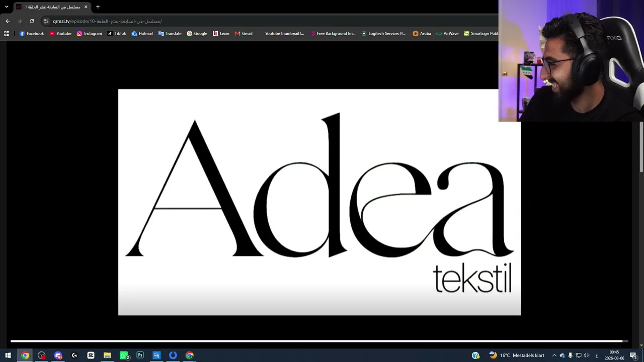Open the Discord taskbar icon
This screenshot has height=362, width=644.
[x=58, y=355]
